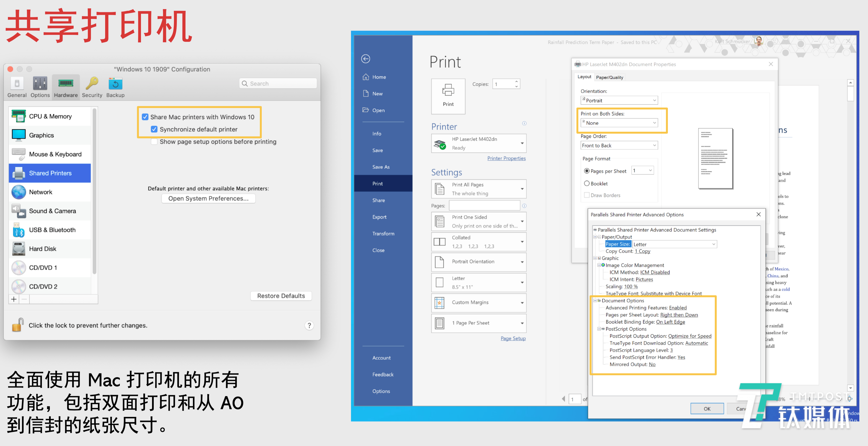This screenshot has height=446, width=868.
Task: Open the help question mark button
Action: click(x=309, y=326)
